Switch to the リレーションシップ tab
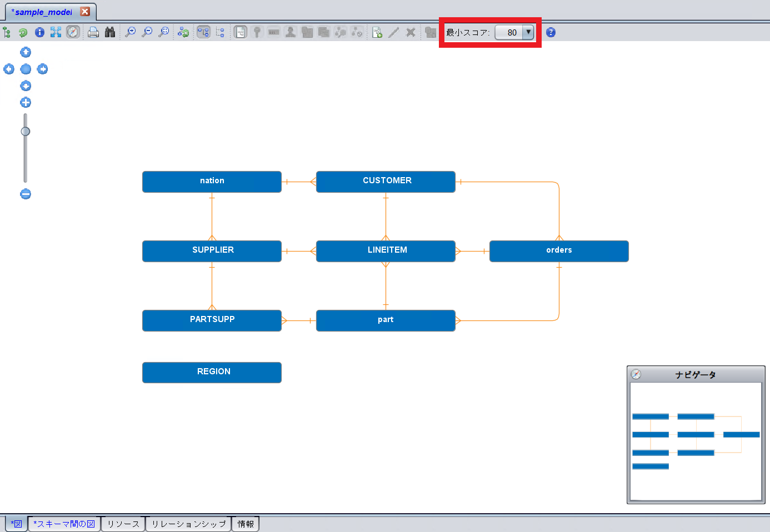 (x=189, y=524)
